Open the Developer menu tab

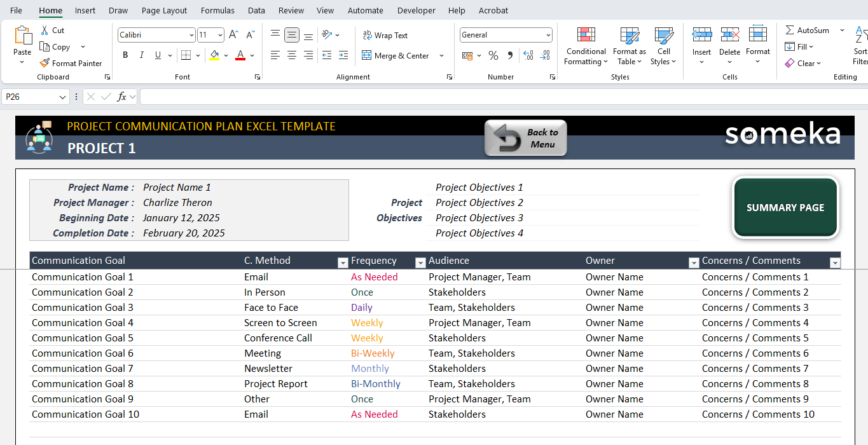416,10
